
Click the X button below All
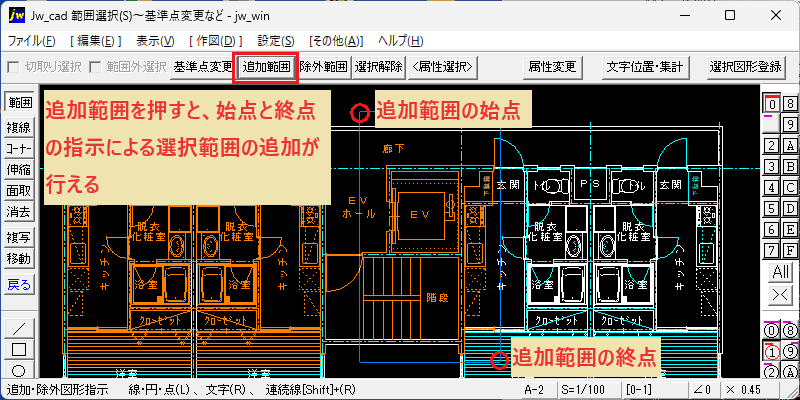(781, 294)
